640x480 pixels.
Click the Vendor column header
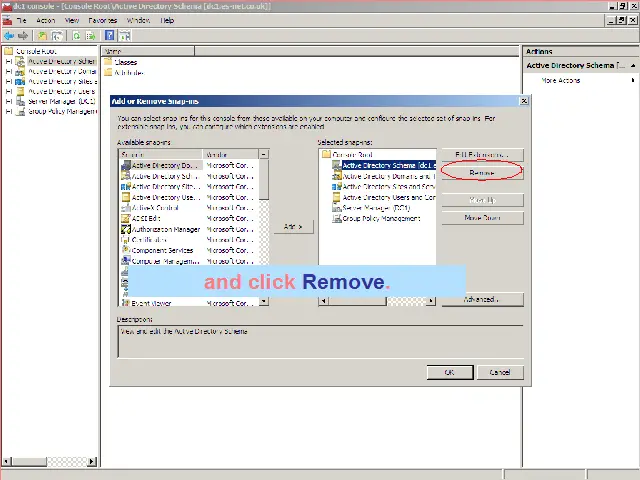point(231,155)
